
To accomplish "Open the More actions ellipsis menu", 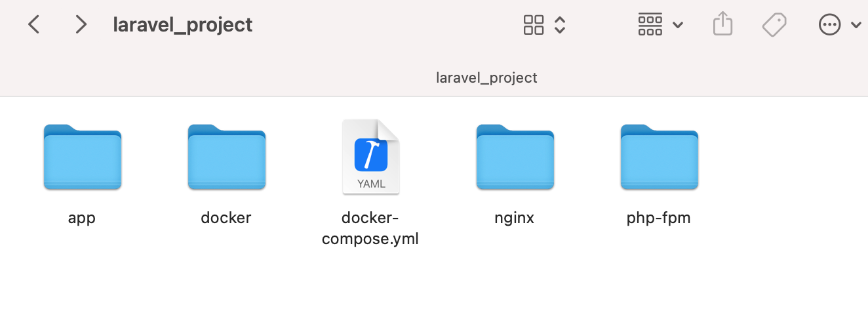I will (830, 25).
